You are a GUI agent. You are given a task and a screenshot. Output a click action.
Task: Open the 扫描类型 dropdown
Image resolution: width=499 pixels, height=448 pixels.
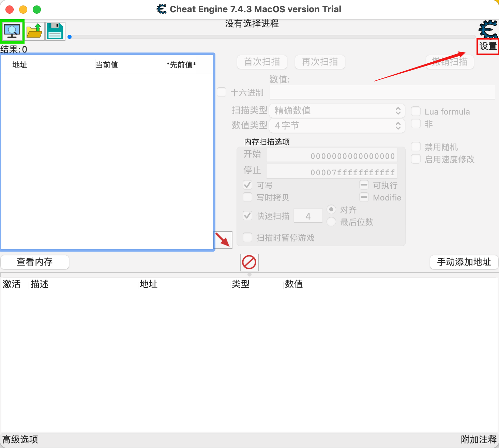tap(337, 110)
